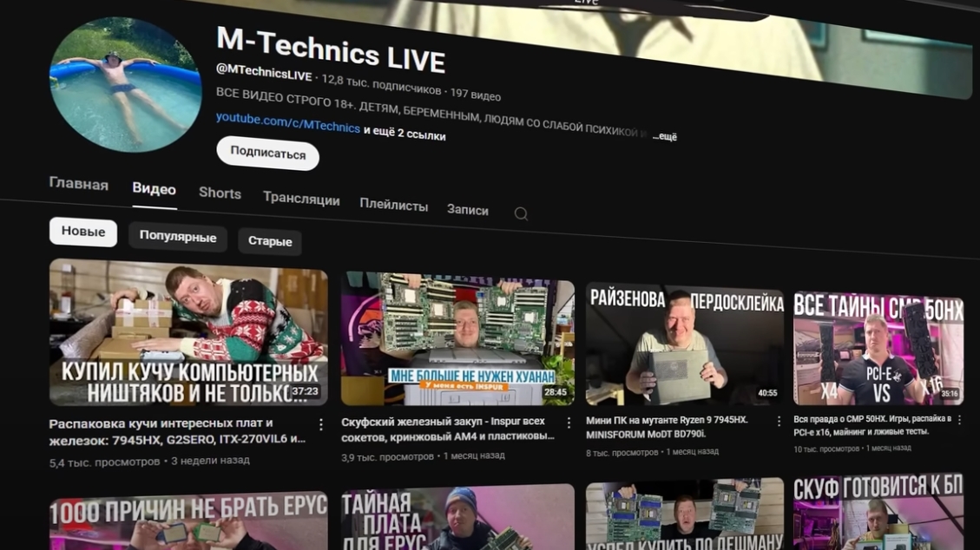Open the Скуфский железный закуп video title
Image resolution: width=980 pixels, height=550 pixels.
coord(448,429)
